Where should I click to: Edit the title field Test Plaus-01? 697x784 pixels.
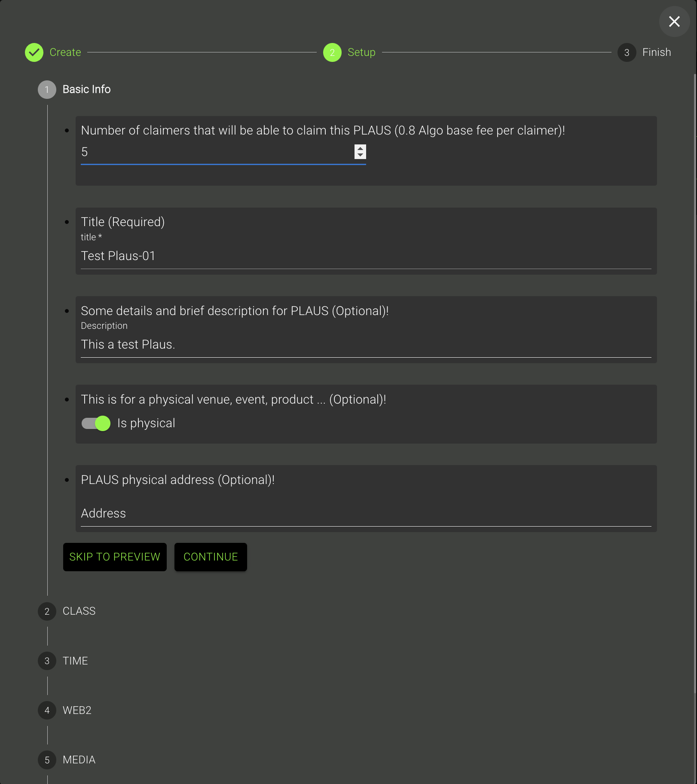(x=365, y=256)
